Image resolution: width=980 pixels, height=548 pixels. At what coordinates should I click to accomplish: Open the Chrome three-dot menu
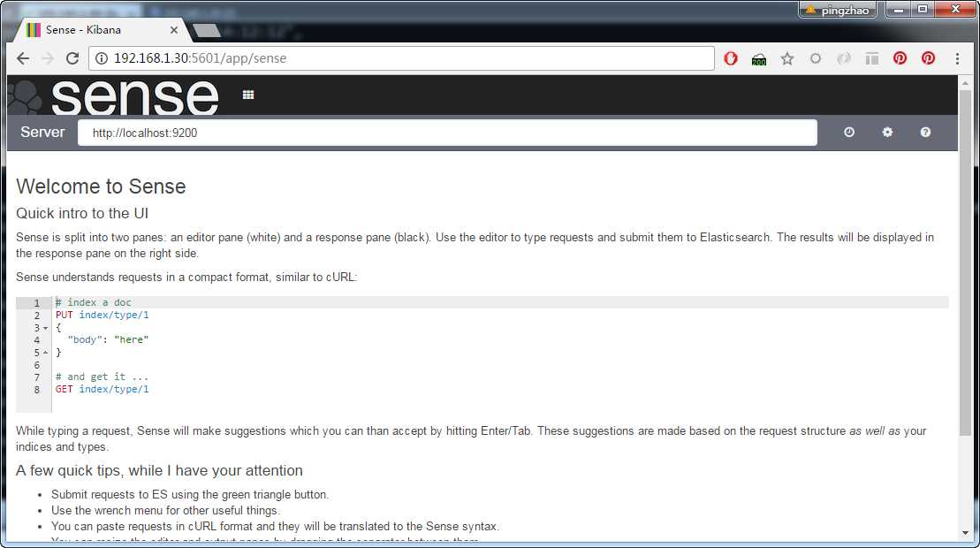pyautogui.click(x=957, y=58)
